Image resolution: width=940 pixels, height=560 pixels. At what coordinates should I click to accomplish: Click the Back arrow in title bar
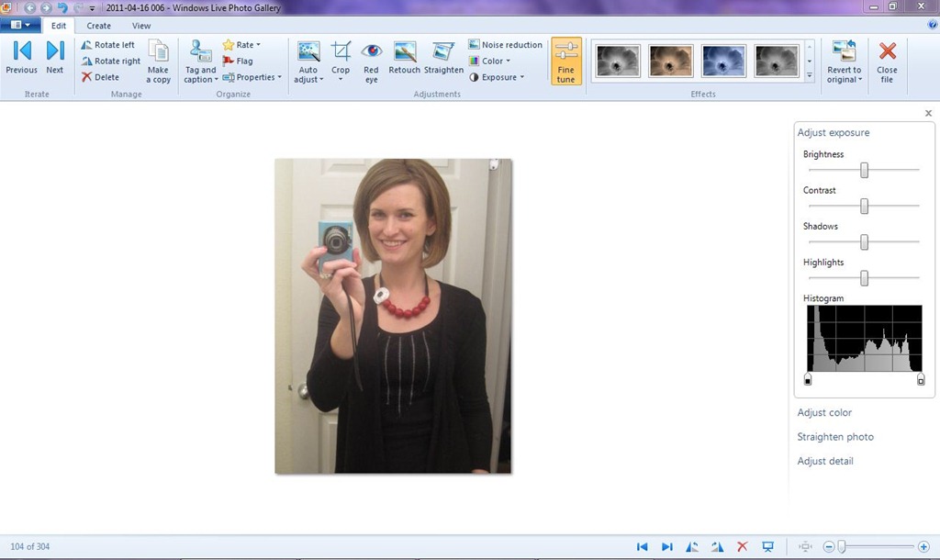(x=29, y=7)
